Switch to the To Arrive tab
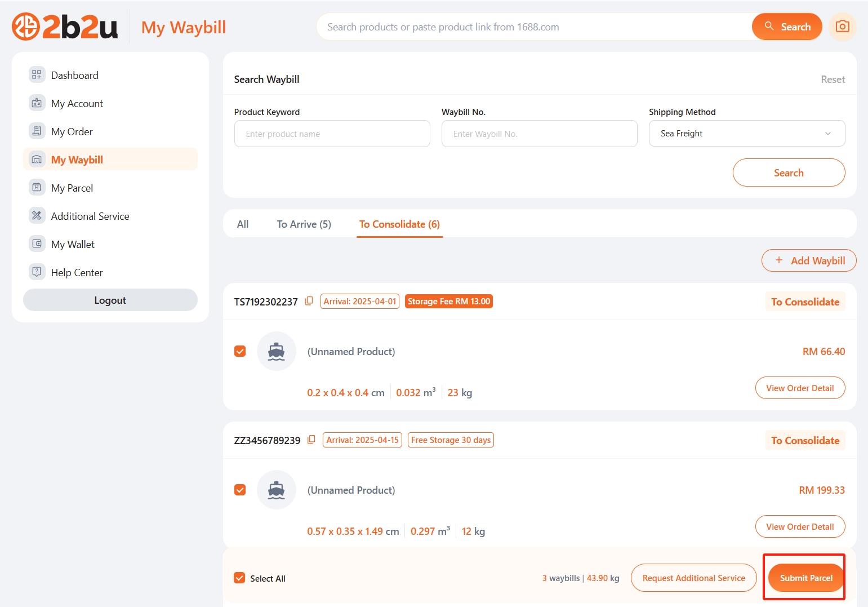 (304, 224)
